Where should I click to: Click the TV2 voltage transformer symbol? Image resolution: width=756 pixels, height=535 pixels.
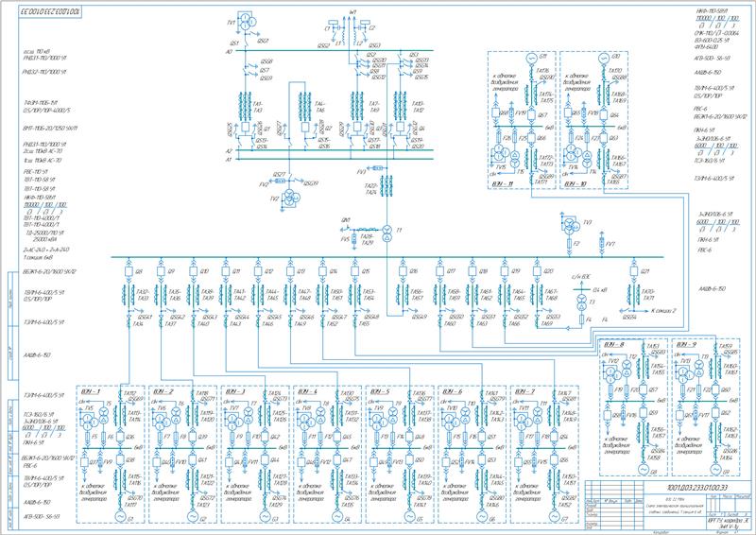click(x=291, y=198)
